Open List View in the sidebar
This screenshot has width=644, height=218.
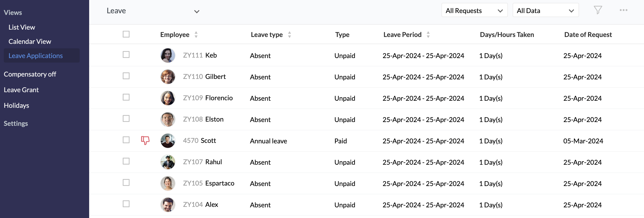point(22,27)
